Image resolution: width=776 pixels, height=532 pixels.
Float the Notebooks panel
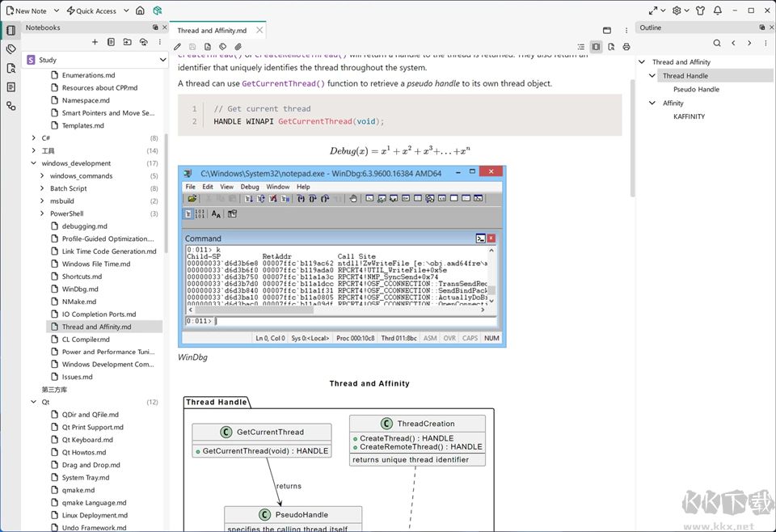point(155,27)
